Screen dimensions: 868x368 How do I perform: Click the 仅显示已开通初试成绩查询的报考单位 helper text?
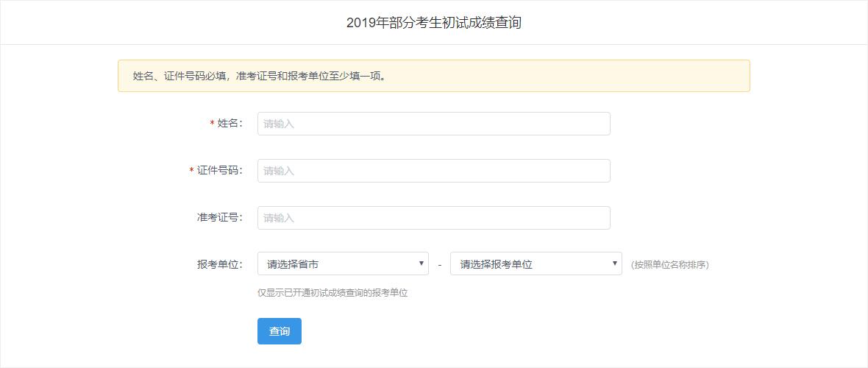332,293
